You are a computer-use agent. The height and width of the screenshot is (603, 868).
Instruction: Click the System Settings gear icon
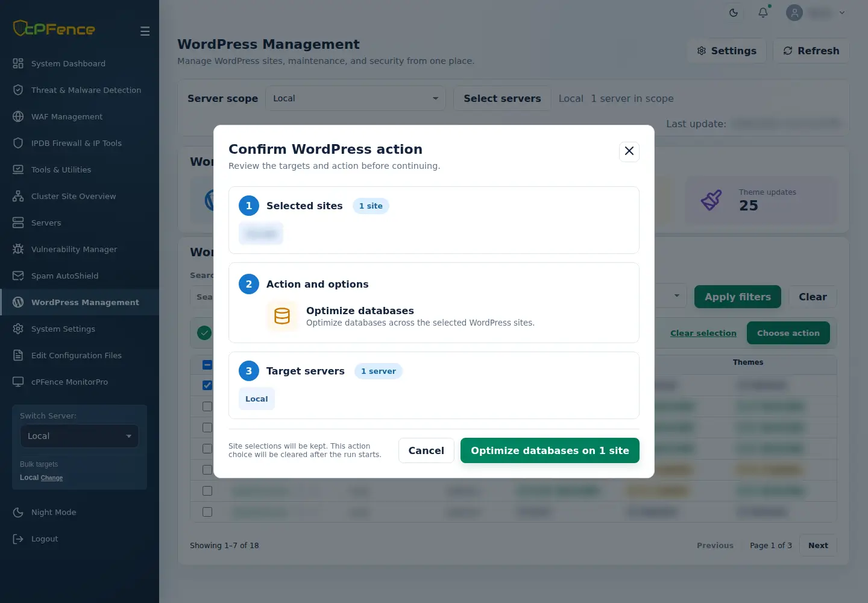[x=18, y=329]
